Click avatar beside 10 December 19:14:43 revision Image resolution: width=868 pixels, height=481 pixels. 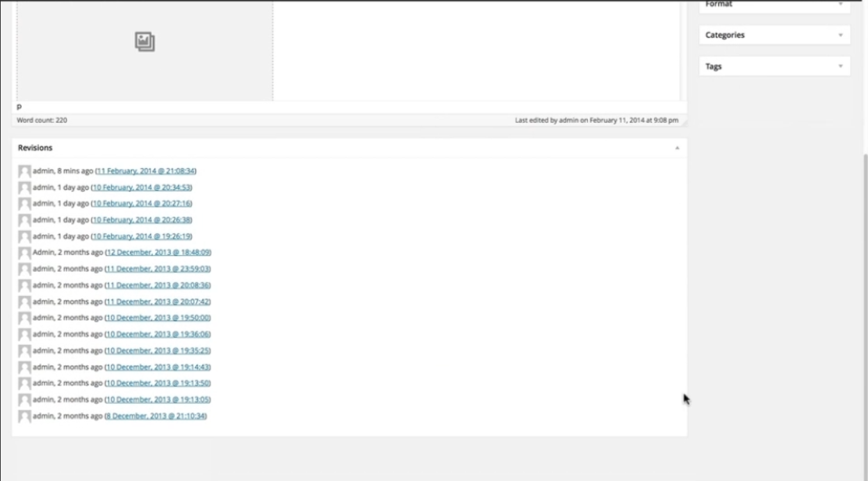25,367
